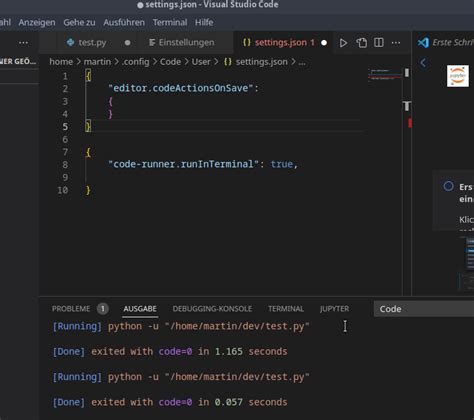Open the Anzeigen menu

(x=37, y=22)
